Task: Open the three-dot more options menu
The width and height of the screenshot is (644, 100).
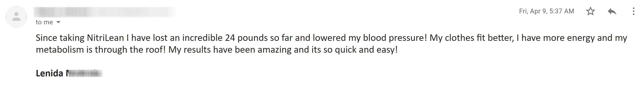Action: click(x=633, y=11)
